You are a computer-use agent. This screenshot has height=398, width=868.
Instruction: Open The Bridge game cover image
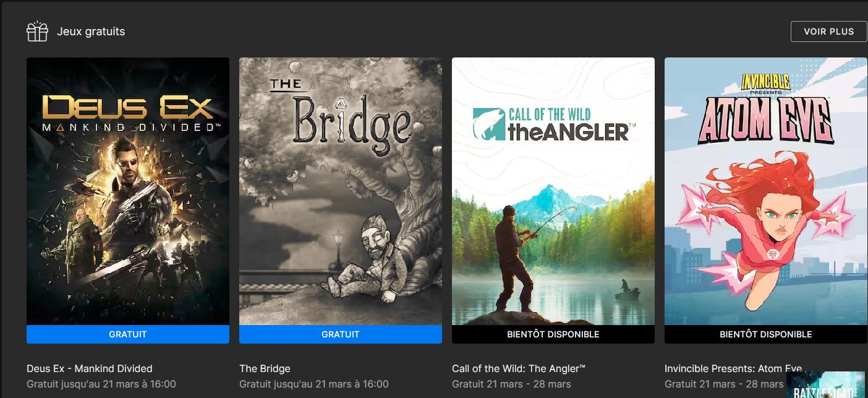point(341,192)
